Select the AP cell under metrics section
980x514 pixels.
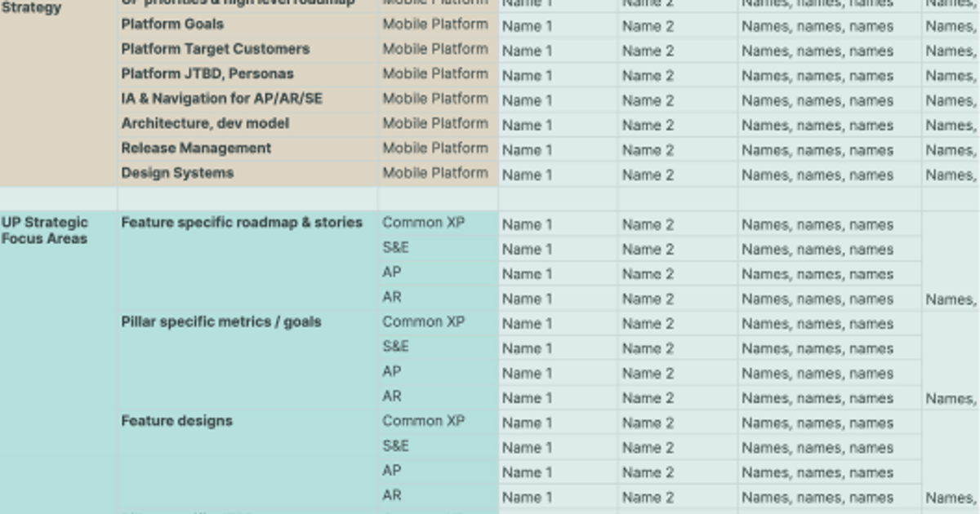pyautogui.click(x=390, y=372)
